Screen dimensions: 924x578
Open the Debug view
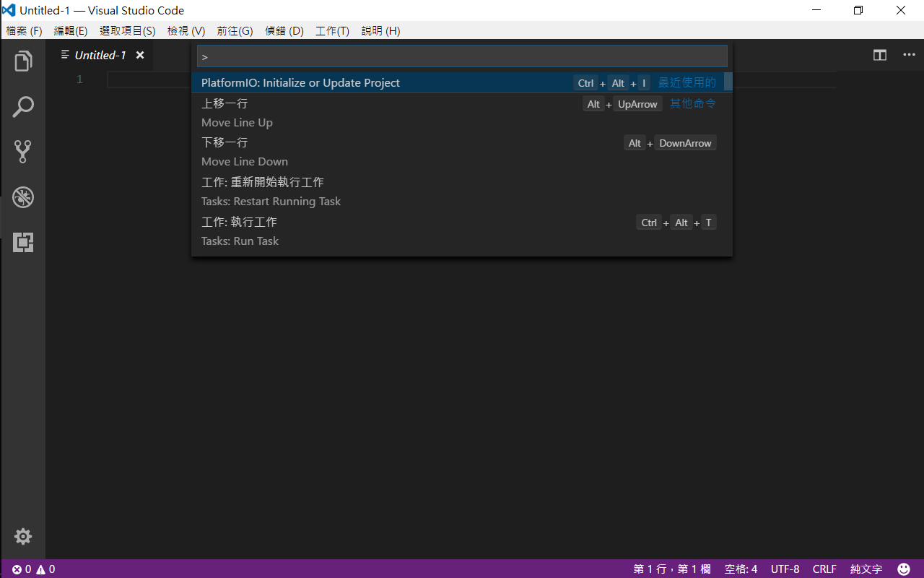pyautogui.click(x=22, y=197)
